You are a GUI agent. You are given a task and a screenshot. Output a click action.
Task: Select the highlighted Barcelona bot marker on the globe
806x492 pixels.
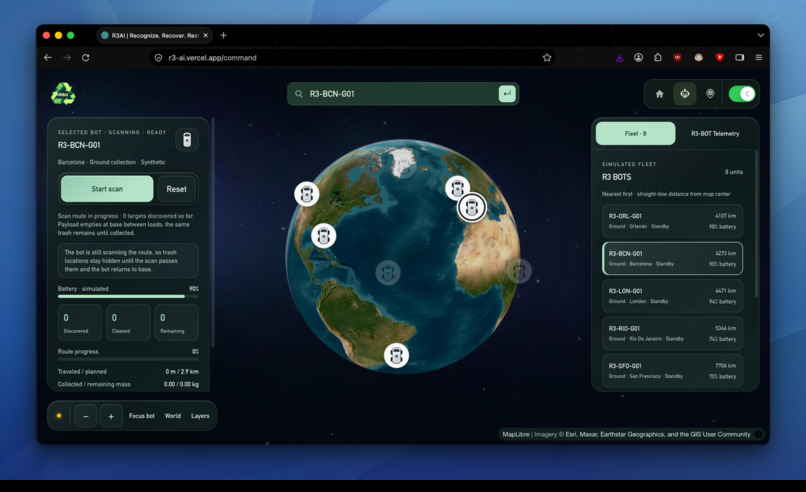[x=472, y=207]
